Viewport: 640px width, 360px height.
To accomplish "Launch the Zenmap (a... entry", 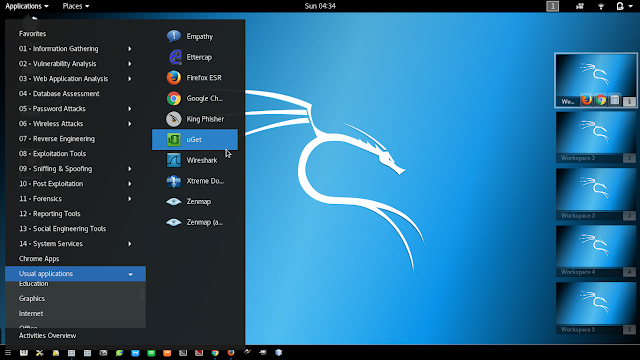I will pyautogui.click(x=195, y=222).
